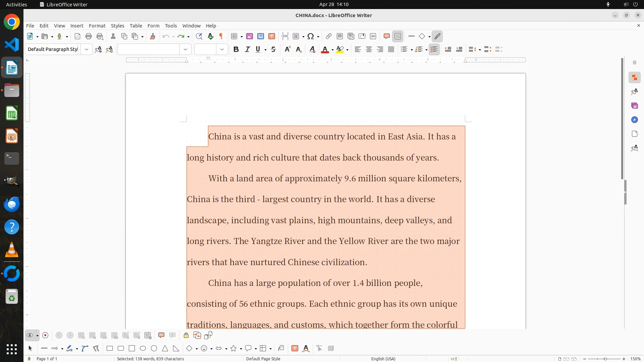
Task: Select the Ellipse shape tool
Action: [143, 349]
